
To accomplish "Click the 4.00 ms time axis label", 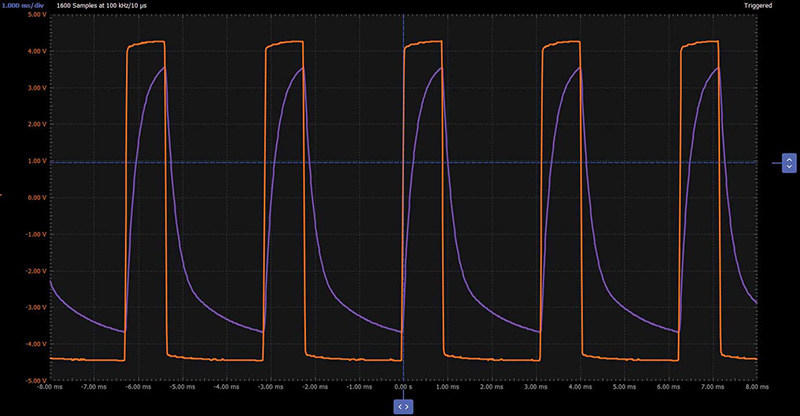I will (580, 387).
